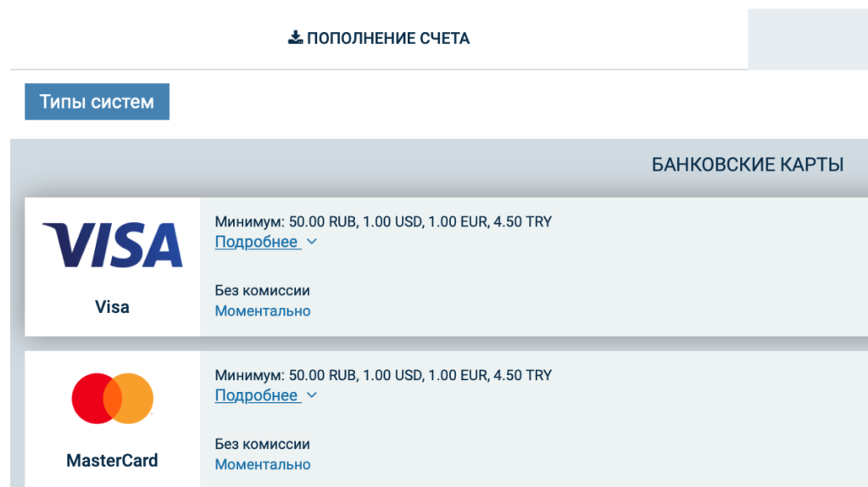Click the deposit icon beside ПОПОЛНЕНИЕ СЧЕТА
Viewport: 868px width, 487px height.
295,38
